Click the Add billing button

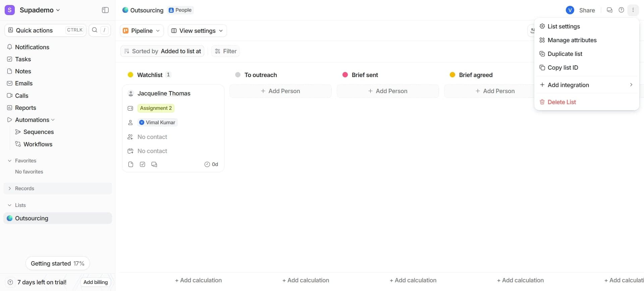(96, 282)
